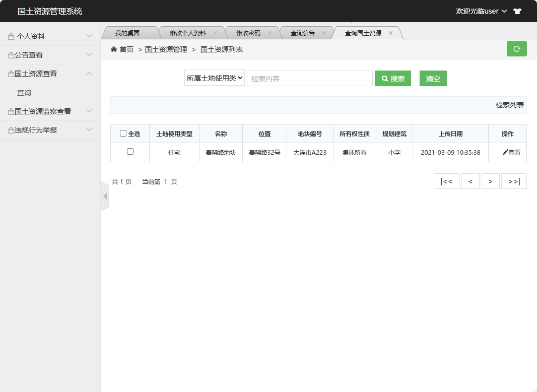537x392 pixels.
Task: Click inside the 检索内容 search input field
Action: pos(309,78)
